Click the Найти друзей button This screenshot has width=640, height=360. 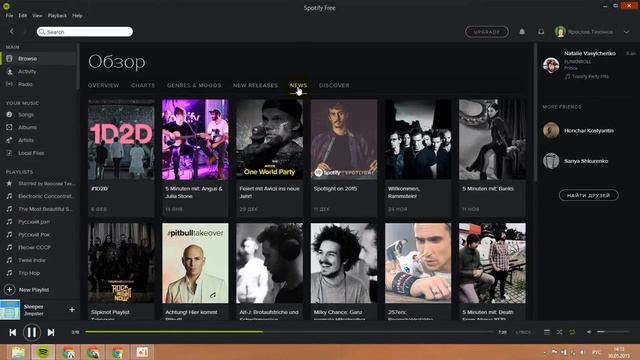coord(589,195)
